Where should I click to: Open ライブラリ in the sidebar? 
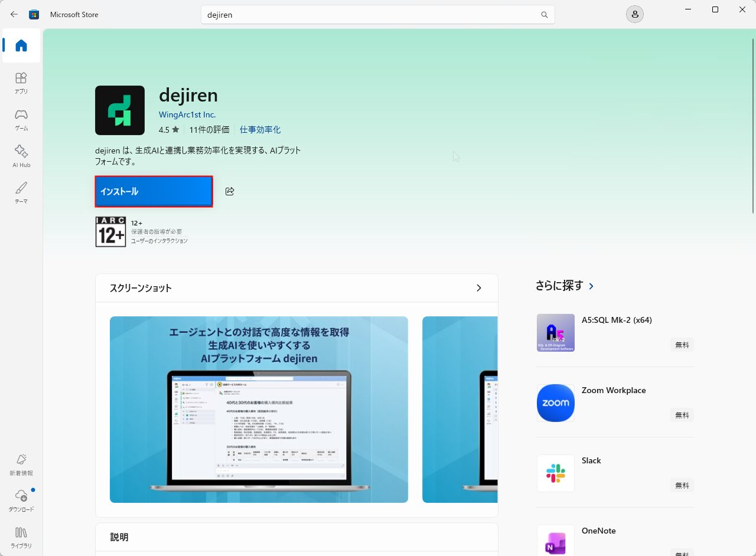tap(21, 537)
